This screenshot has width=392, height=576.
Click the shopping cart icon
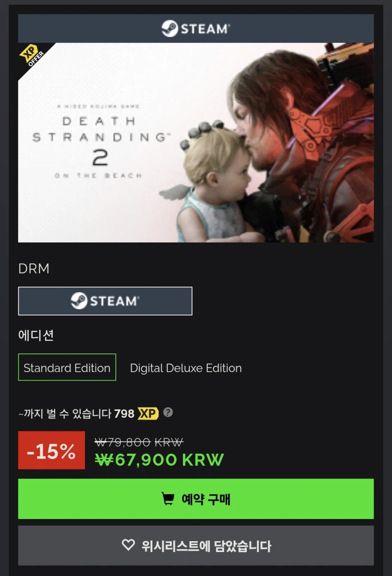[x=168, y=499]
